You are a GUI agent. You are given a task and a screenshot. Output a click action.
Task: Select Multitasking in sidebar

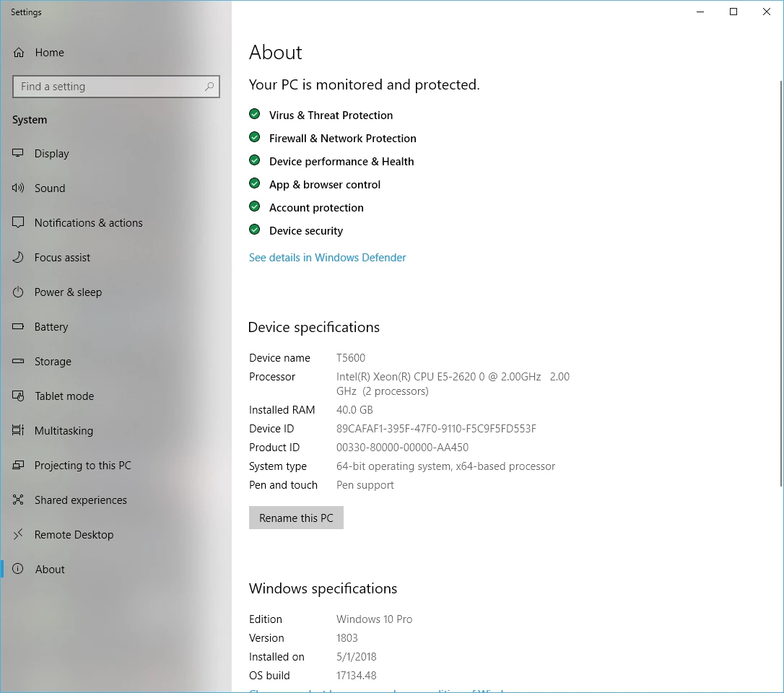tap(116, 430)
